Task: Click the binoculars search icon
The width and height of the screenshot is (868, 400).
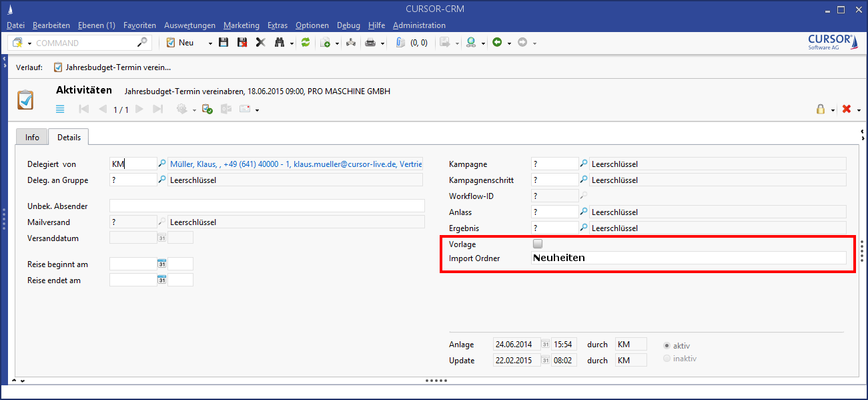Action: point(279,43)
